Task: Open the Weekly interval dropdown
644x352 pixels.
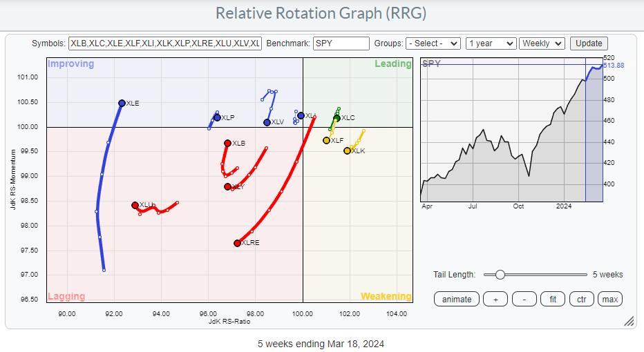Action: pyautogui.click(x=542, y=43)
